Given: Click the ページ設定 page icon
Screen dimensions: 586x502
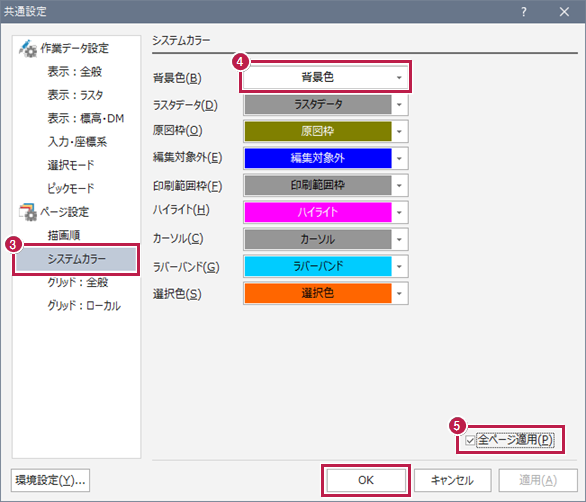Looking at the screenshot, I should pyautogui.click(x=28, y=212).
